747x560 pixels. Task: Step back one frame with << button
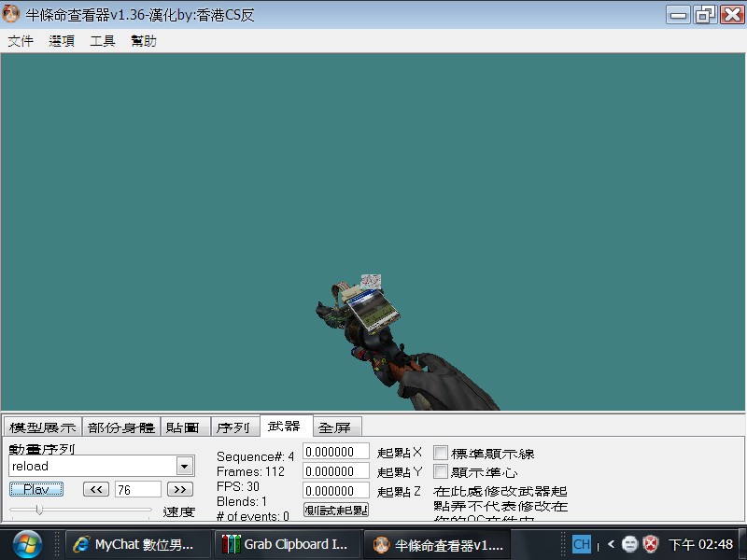[x=96, y=489]
